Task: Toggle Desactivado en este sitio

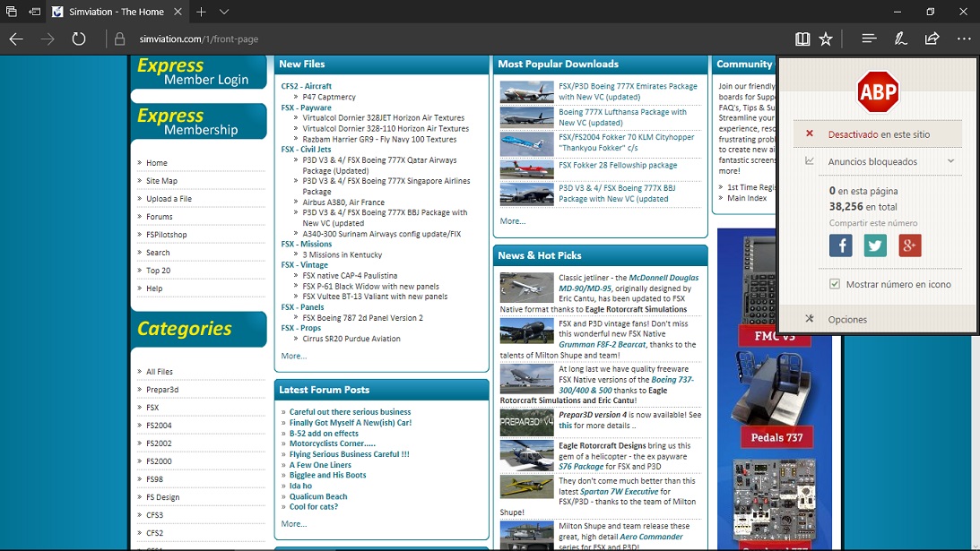Action: point(878,134)
